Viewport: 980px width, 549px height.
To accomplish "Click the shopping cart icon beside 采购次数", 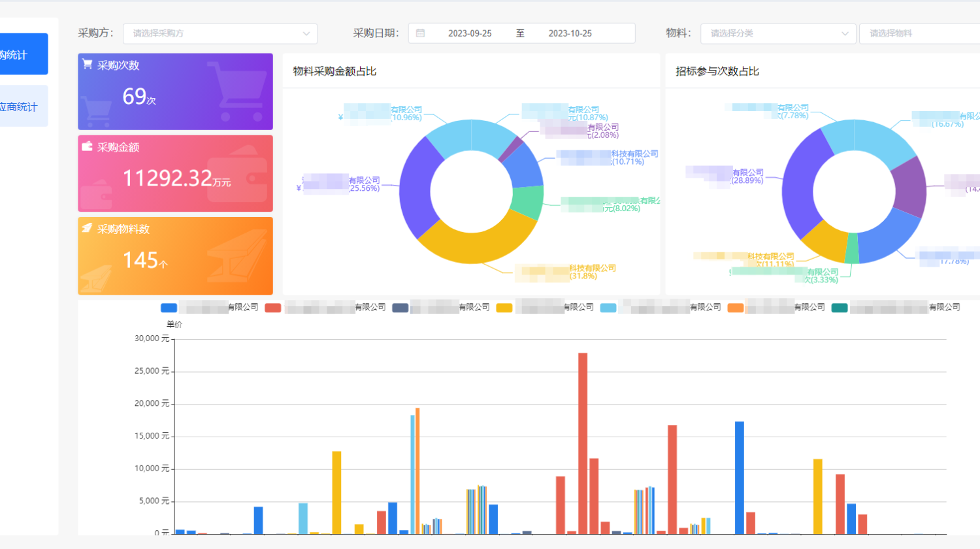I will [88, 64].
